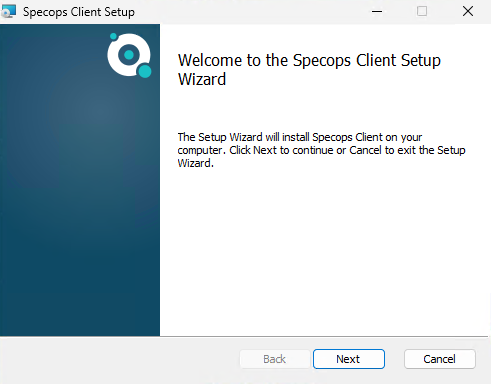
Task: Click the Specops logo in the banner
Action: 129,55
